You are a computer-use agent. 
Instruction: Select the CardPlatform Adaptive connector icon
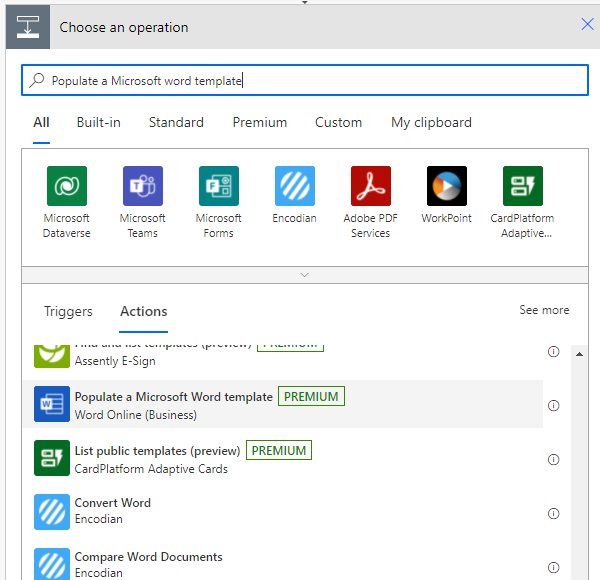point(523,186)
